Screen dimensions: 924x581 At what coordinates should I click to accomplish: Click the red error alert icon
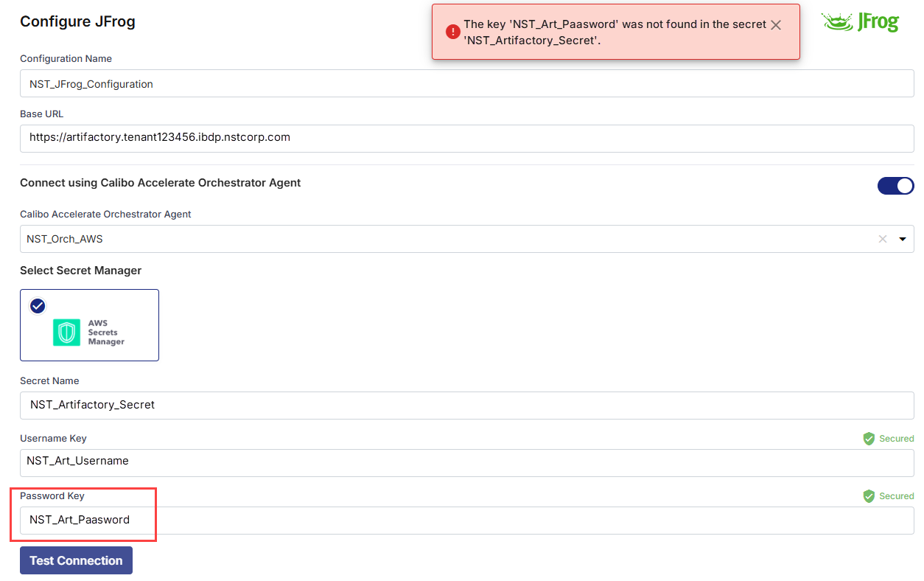[452, 32]
